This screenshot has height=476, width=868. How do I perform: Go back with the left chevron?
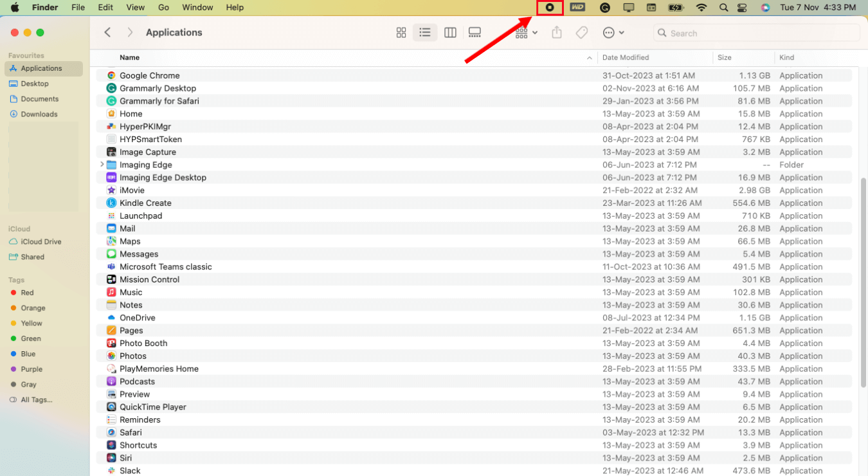(x=107, y=32)
